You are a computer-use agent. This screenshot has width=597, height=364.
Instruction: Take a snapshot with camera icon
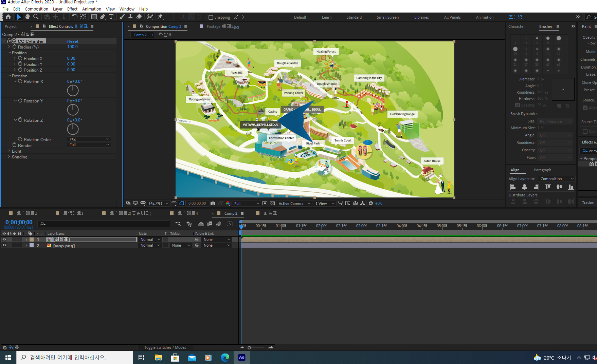tap(213, 204)
